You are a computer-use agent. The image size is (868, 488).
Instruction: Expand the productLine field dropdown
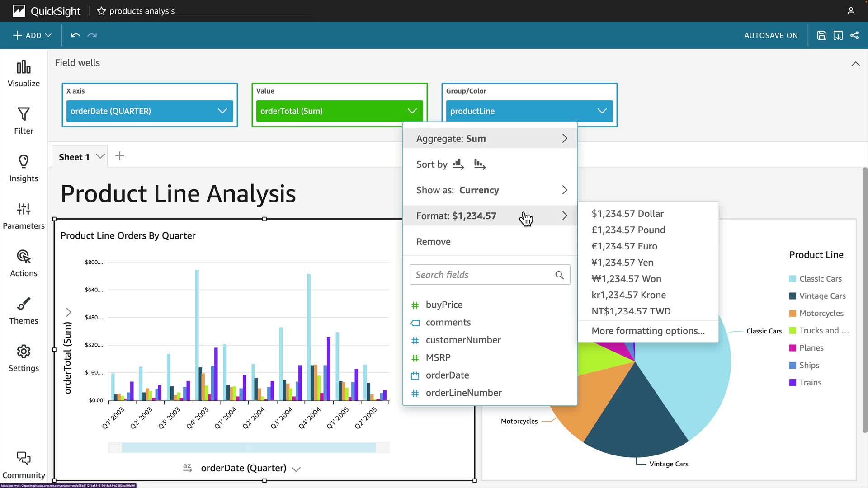[x=602, y=111]
